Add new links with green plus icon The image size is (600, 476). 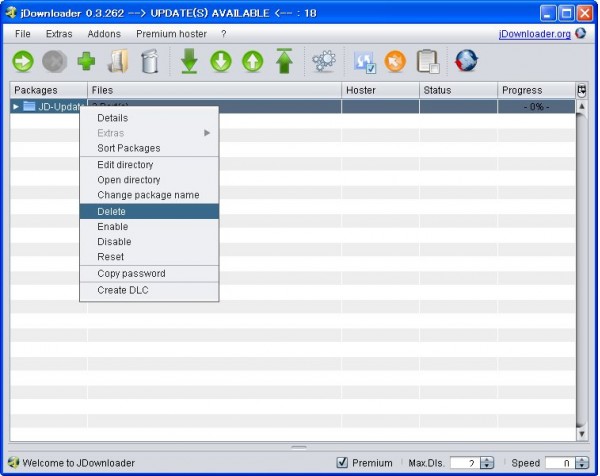(86, 61)
